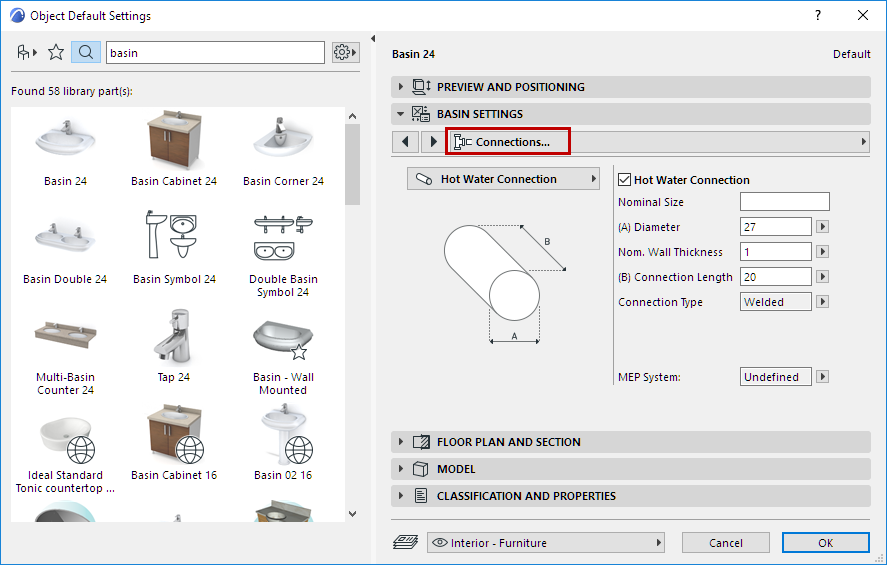This screenshot has width=887, height=565.
Task: Open the Diameter value arrow
Action: [x=823, y=226]
